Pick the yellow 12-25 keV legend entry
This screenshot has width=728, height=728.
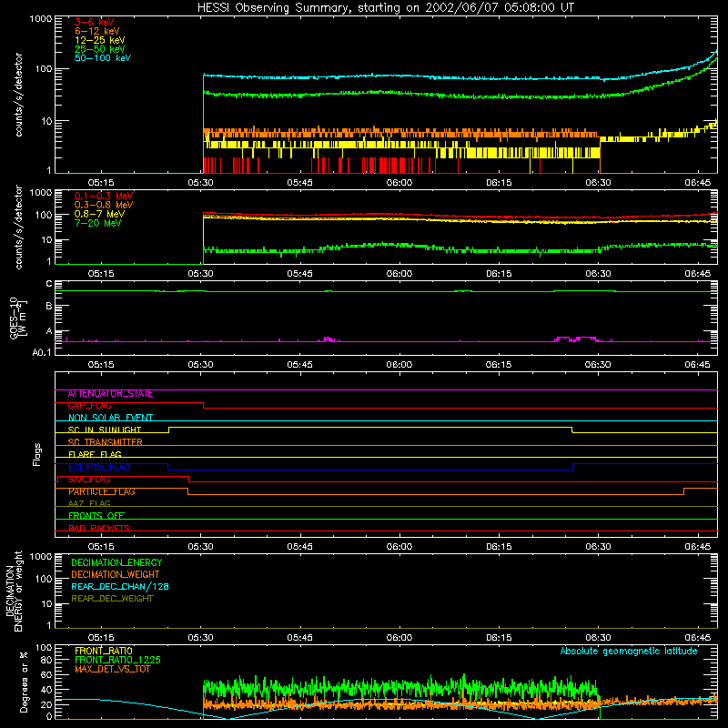tap(99, 40)
